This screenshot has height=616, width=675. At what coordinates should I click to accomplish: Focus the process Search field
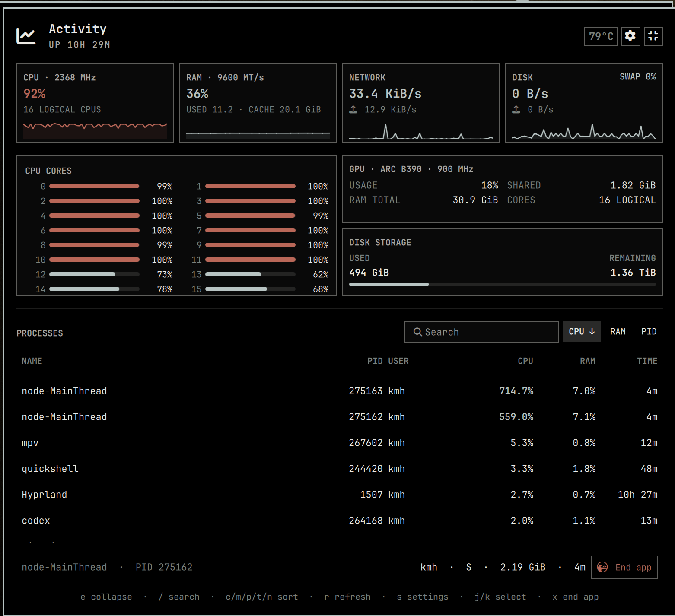[x=481, y=332]
